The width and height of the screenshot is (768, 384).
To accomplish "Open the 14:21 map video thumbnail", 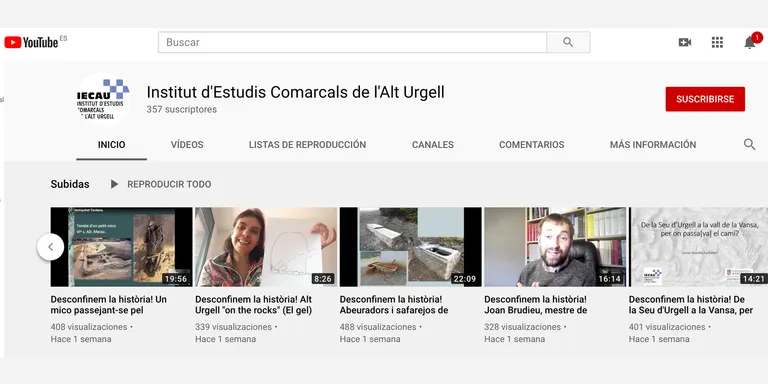I will pos(698,247).
